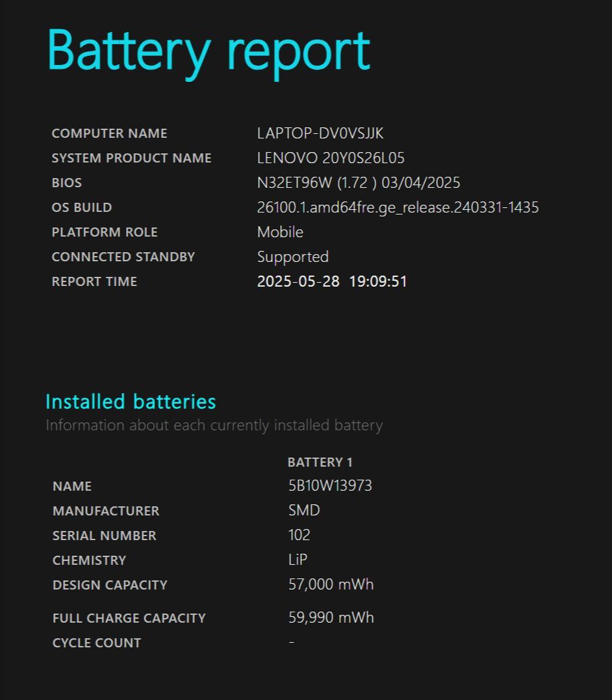Select battery name 5B10W13973
Image resolution: width=612 pixels, height=700 pixels.
330,486
